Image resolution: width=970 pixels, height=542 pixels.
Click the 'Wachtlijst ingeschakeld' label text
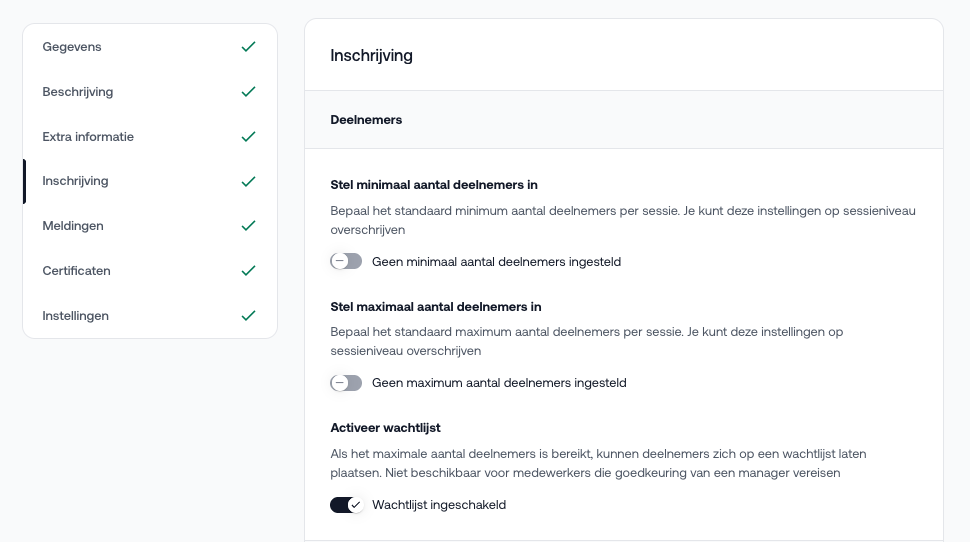point(439,505)
